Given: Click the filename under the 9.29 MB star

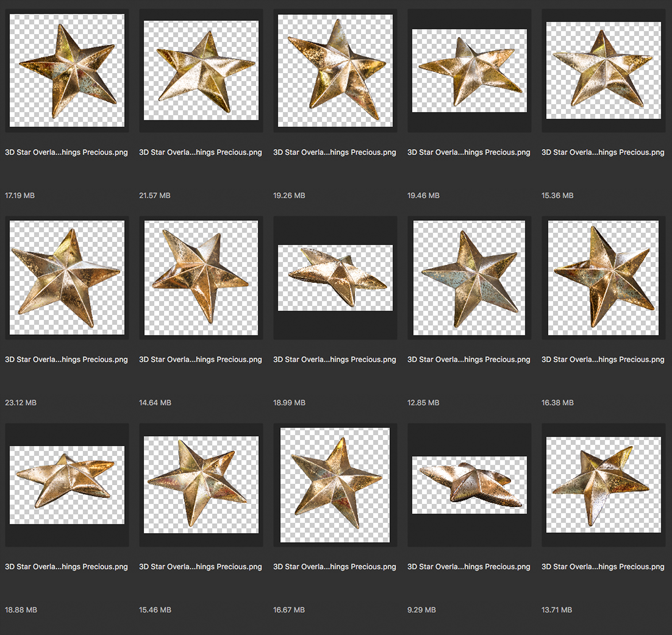Looking at the screenshot, I should point(469,567).
